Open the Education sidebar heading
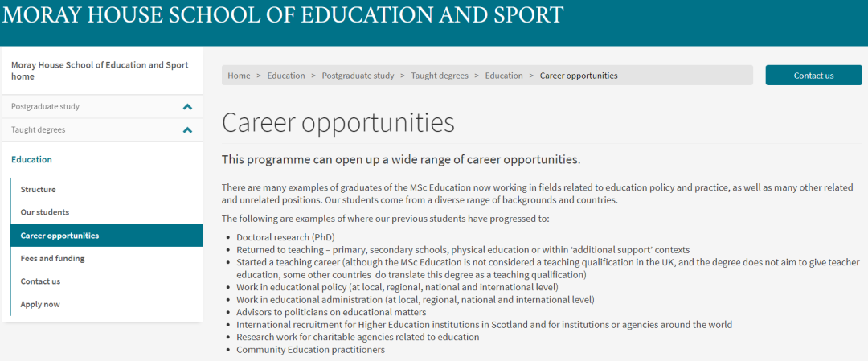This screenshot has width=868, height=361. tap(31, 159)
